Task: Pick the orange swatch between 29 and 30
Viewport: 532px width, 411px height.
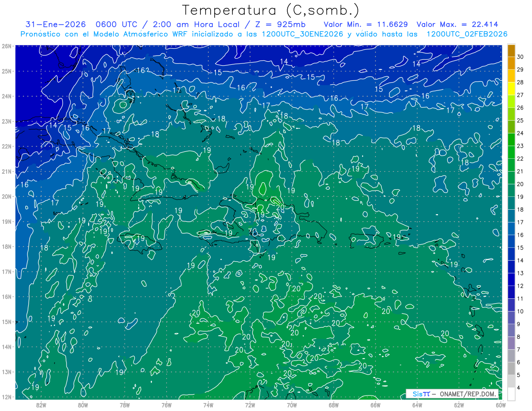Action: (x=511, y=63)
